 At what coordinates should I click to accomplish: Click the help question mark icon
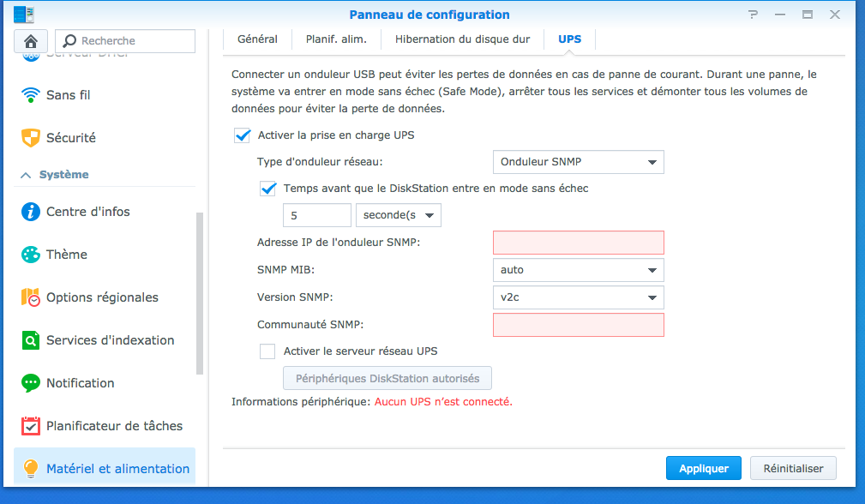click(753, 15)
